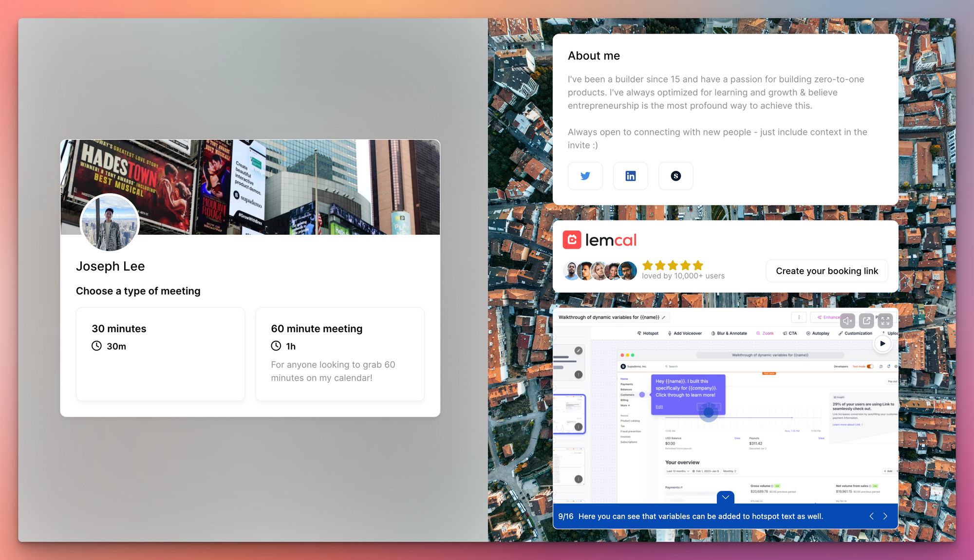Screen dimensions: 974x560
Task: Select the 30 minutes meeting card
Action: pyautogui.click(x=160, y=354)
